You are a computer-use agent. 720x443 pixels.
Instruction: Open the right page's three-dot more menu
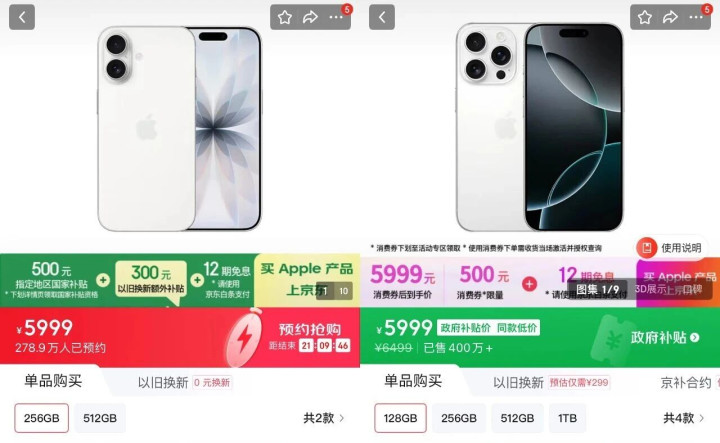pos(696,17)
